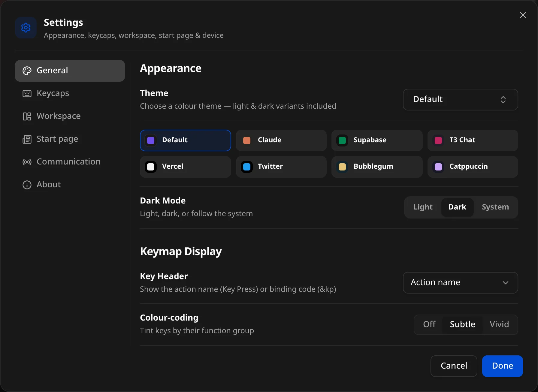538x392 pixels.
Task: Click the General palette icon
Action: (27, 71)
